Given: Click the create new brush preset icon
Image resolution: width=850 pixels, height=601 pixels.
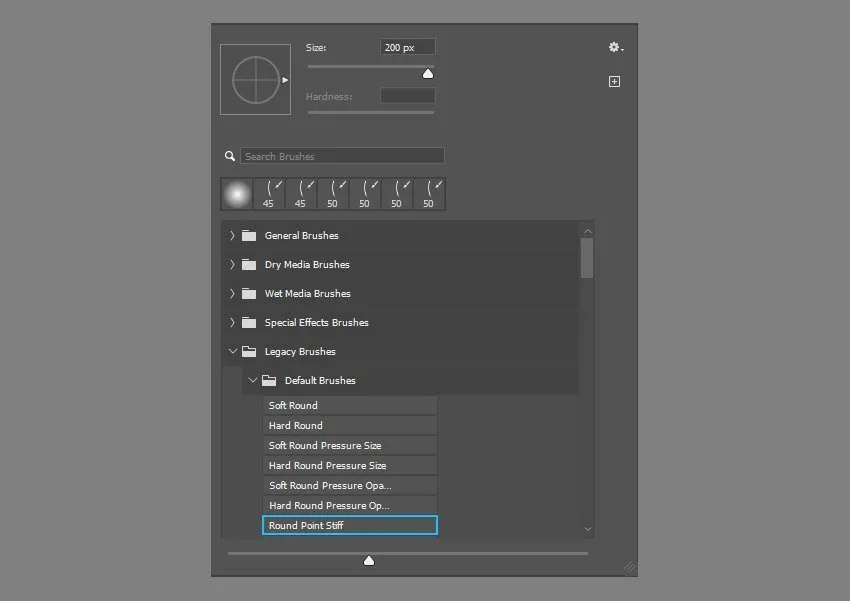Looking at the screenshot, I should point(614,82).
